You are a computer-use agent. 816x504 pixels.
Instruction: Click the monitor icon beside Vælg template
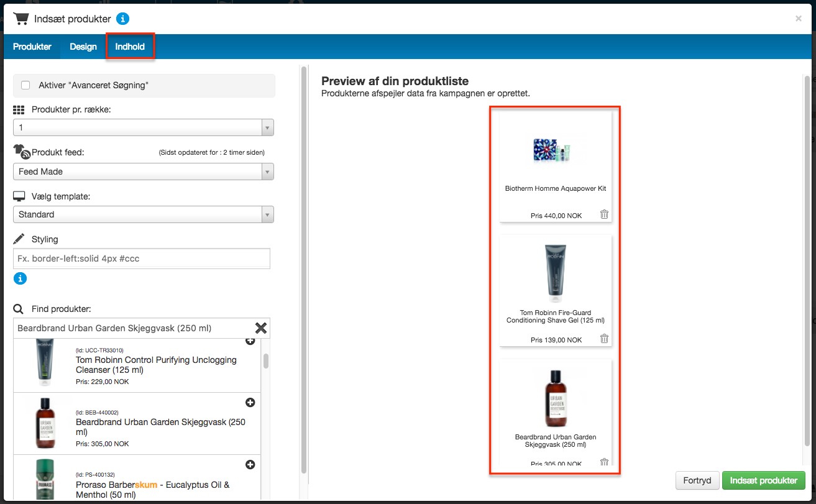(19, 196)
